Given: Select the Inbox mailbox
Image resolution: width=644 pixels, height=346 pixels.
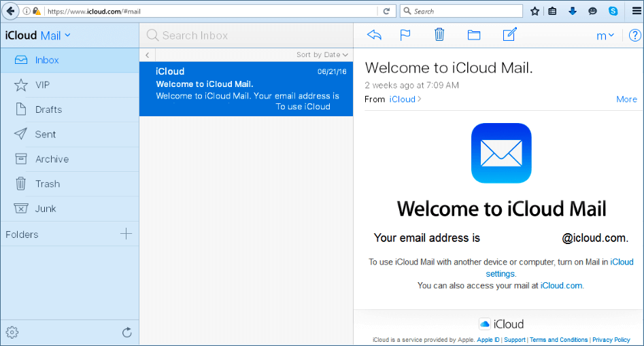Looking at the screenshot, I should [x=70, y=60].
